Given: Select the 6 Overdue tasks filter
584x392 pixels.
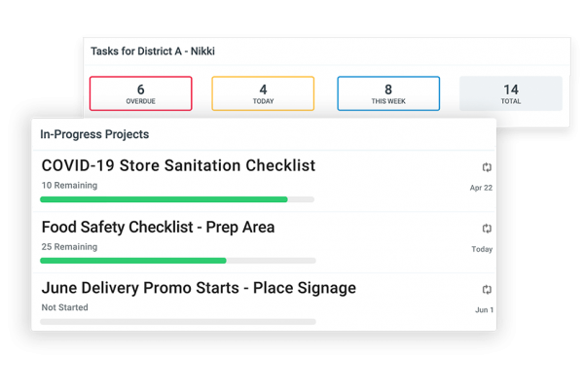Looking at the screenshot, I should 141,93.
